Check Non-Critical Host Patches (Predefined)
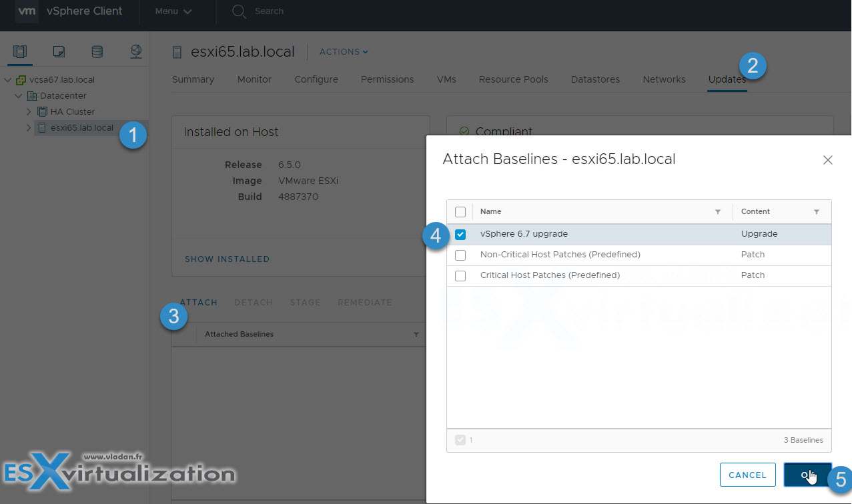This screenshot has width=852, height=504. [x=460, y=255]
